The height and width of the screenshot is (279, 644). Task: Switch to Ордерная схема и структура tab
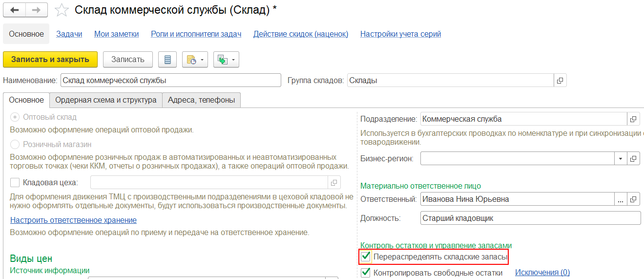point(105,100)
